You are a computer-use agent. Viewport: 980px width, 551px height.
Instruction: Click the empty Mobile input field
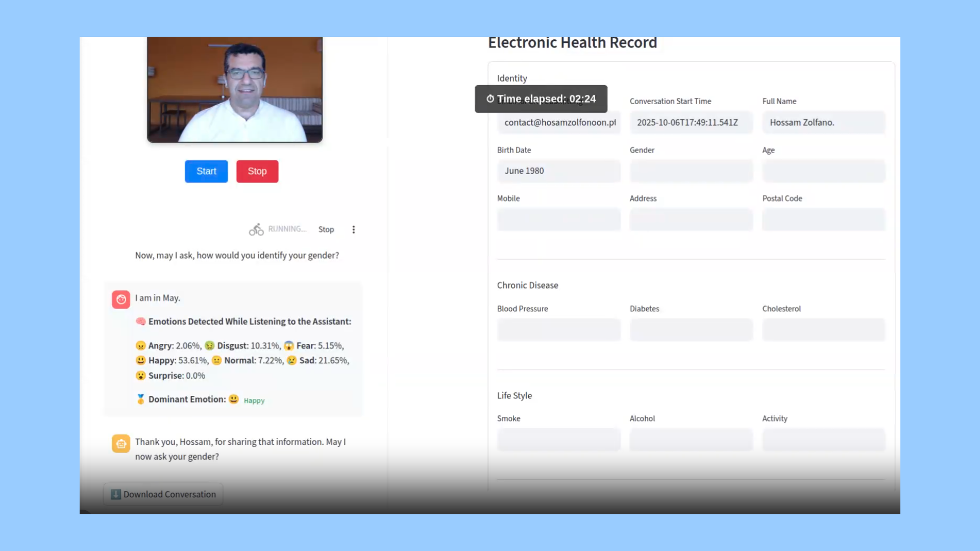(558, 219)
